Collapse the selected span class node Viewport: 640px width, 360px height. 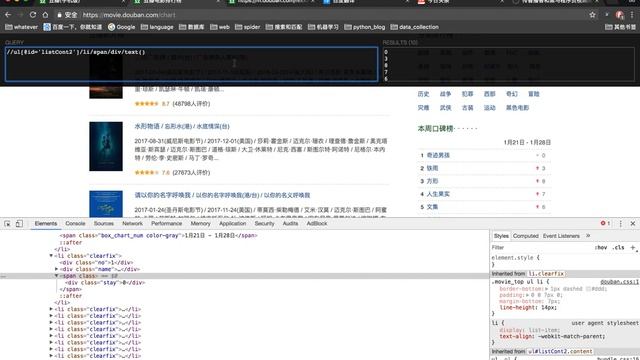tap(56, 276)
